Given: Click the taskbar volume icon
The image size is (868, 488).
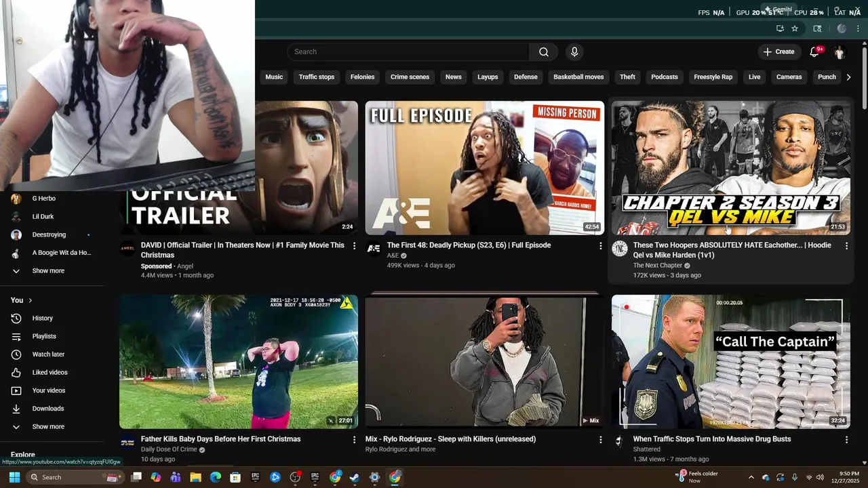Looking at the screenshot, I should pos(821,477).
